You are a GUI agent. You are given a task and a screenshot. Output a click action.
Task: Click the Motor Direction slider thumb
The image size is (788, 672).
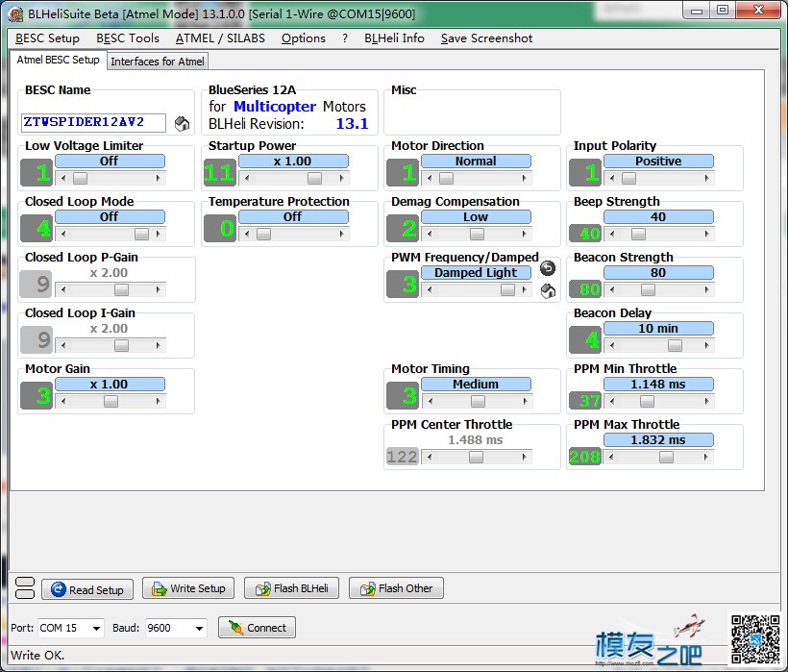tap(446, 178)
